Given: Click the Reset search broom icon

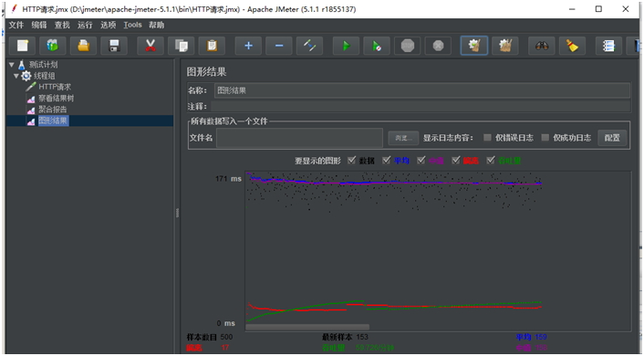Looking at the screenshot, I should pos(572,46).
